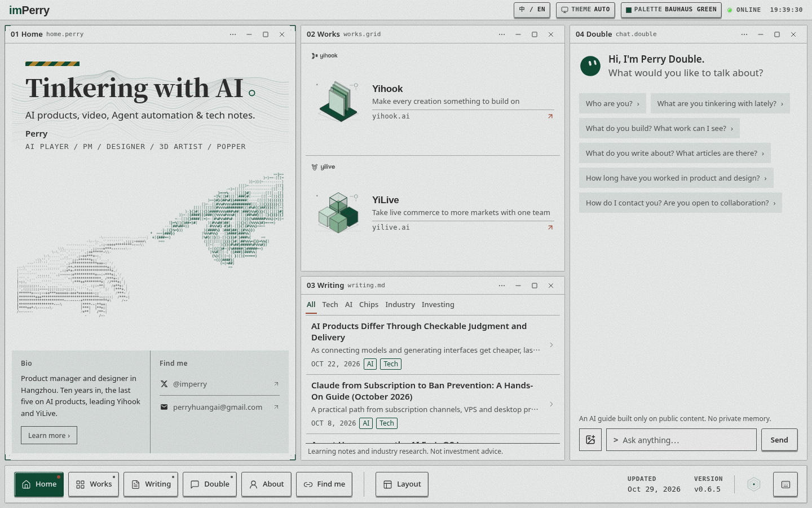Toggle language between Chinese and English
Screen dimensions: 812x508
click(532, 10)
